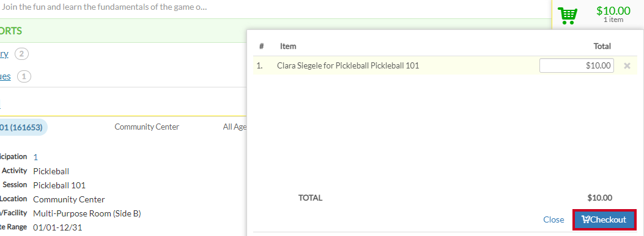Click the cart icon inside the Checkout button
The height and width of the screenshot is (236, 644).
tap(585, 219)
